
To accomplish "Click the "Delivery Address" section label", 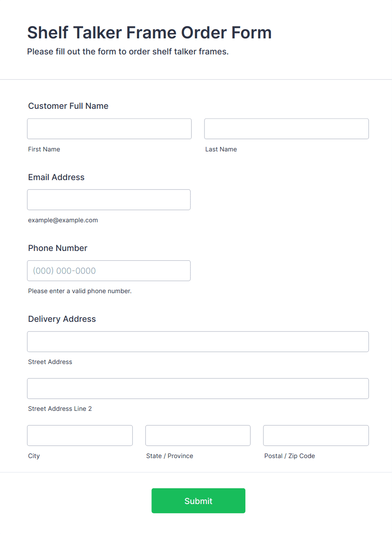I will 62,319.
